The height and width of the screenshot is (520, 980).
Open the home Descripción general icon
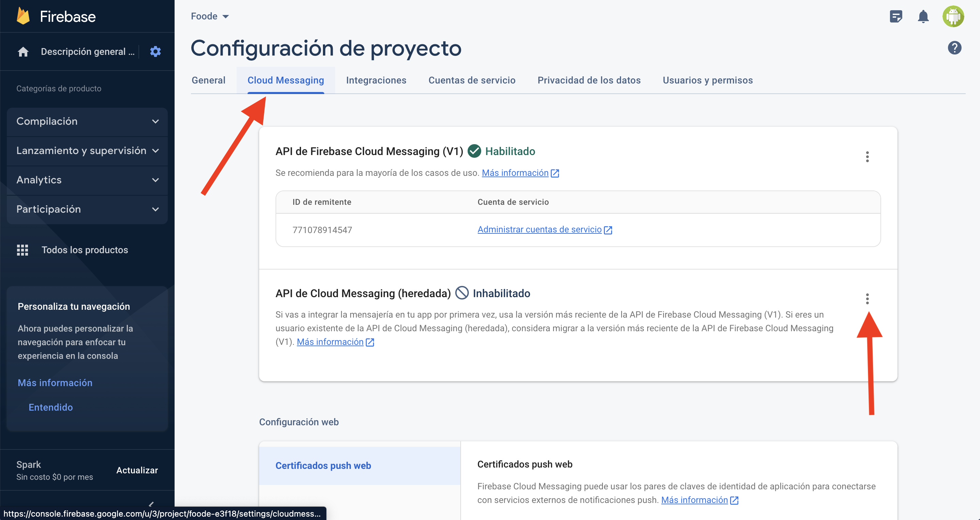(x=23, y=52)
